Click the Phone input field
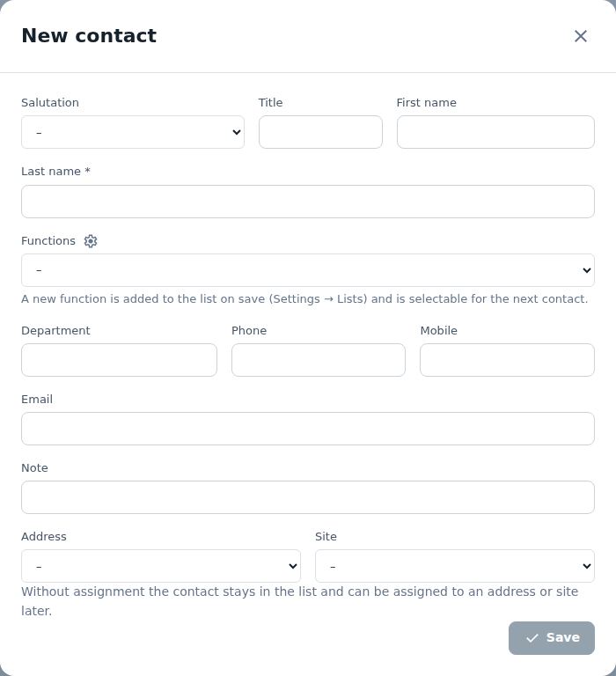616x676 pixels. pos(319,360)
